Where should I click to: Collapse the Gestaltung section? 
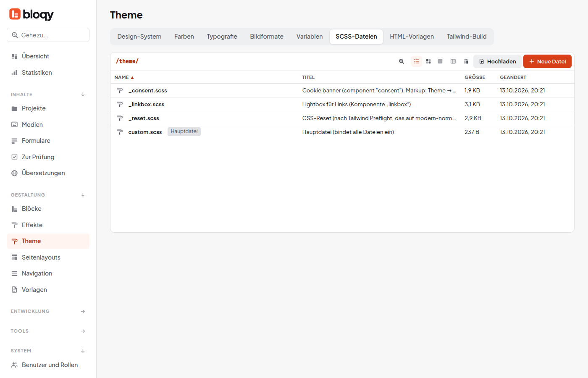click(x=48, y=195)
